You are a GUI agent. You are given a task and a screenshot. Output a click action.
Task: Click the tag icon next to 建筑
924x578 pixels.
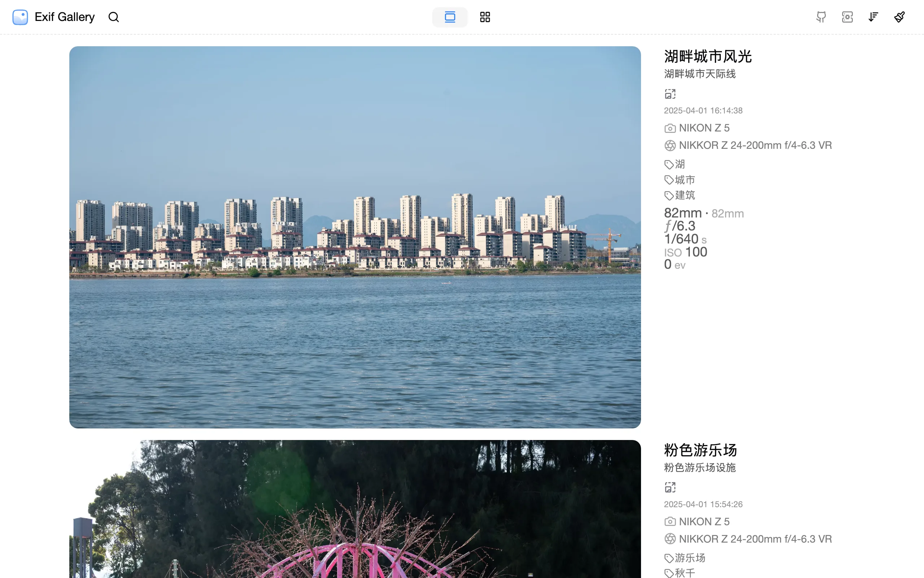tap(669, 196)
